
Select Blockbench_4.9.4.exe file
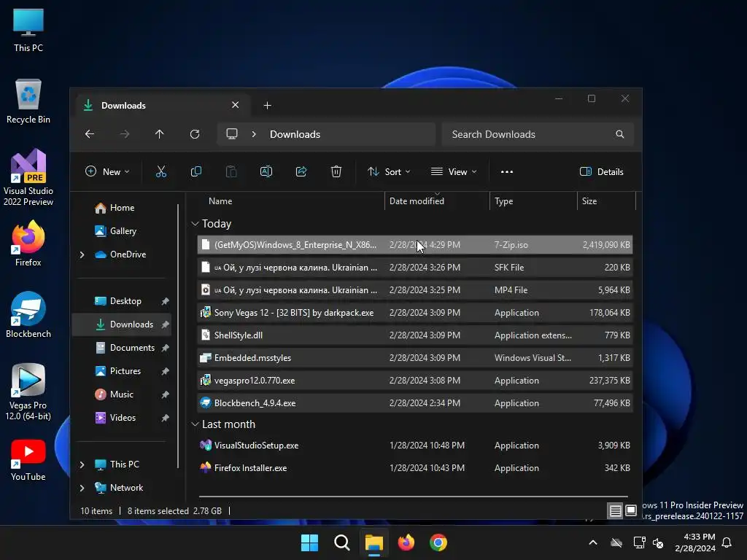pos(414,403)
